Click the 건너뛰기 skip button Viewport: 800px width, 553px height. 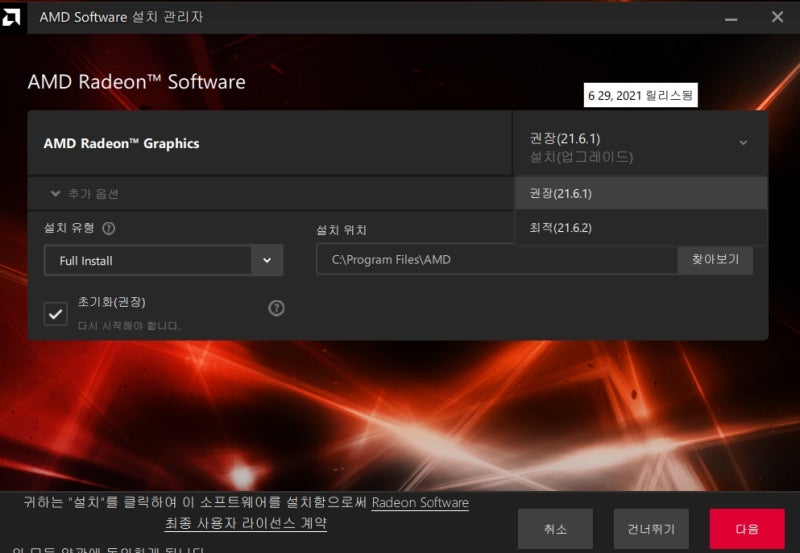click(651, 529)
